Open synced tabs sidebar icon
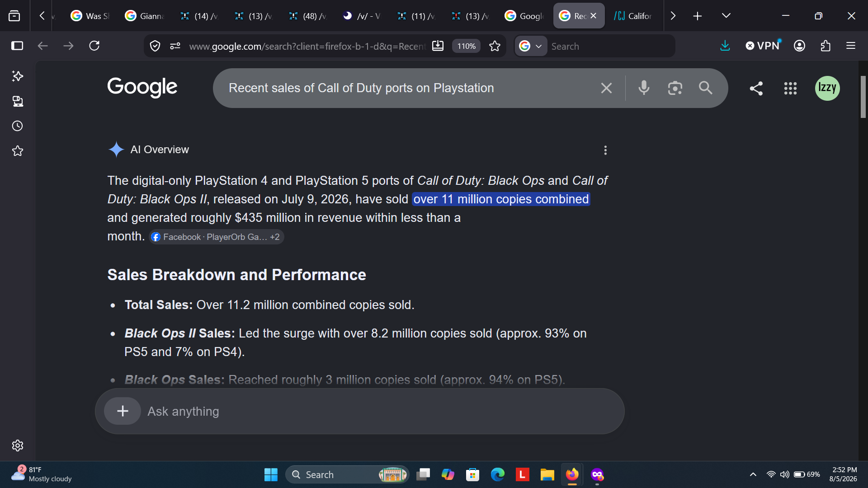 coord(18,101)
